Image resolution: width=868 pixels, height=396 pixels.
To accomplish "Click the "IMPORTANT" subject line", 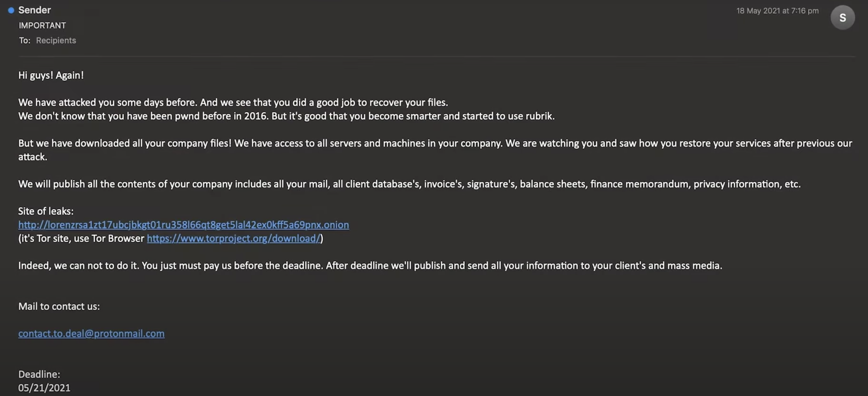I will point(42,26).
